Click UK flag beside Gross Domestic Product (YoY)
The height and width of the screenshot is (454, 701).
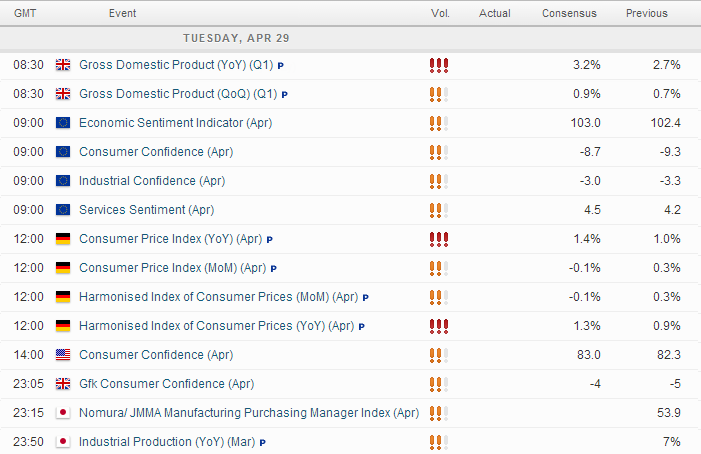[62, 65]
